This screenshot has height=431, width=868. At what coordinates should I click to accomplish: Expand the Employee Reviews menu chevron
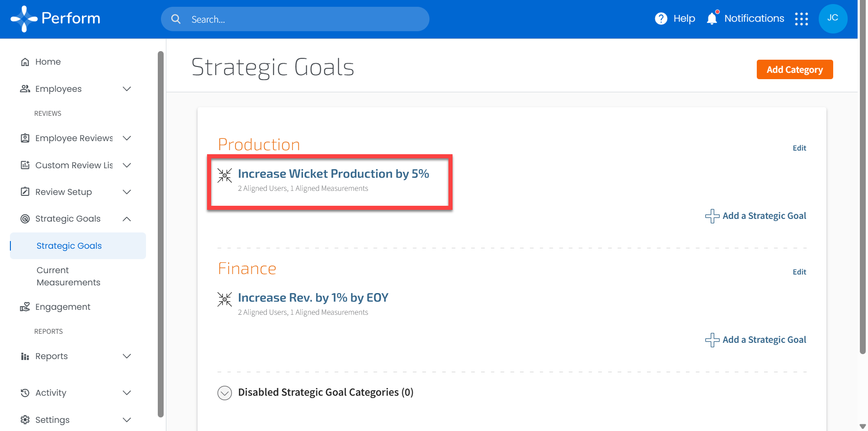(127, 138)
